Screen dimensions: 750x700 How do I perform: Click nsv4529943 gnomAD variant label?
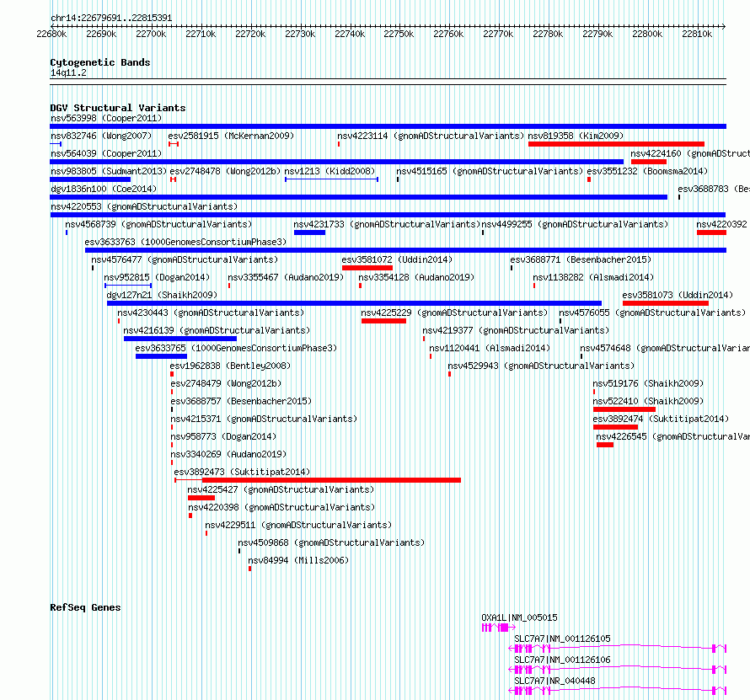click(x=541, y=366)
